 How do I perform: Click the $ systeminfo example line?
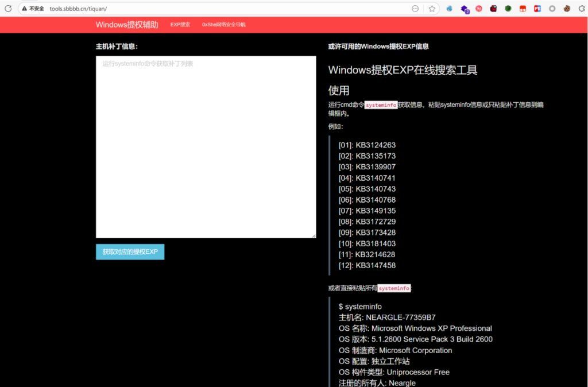[x=360, y=307]
